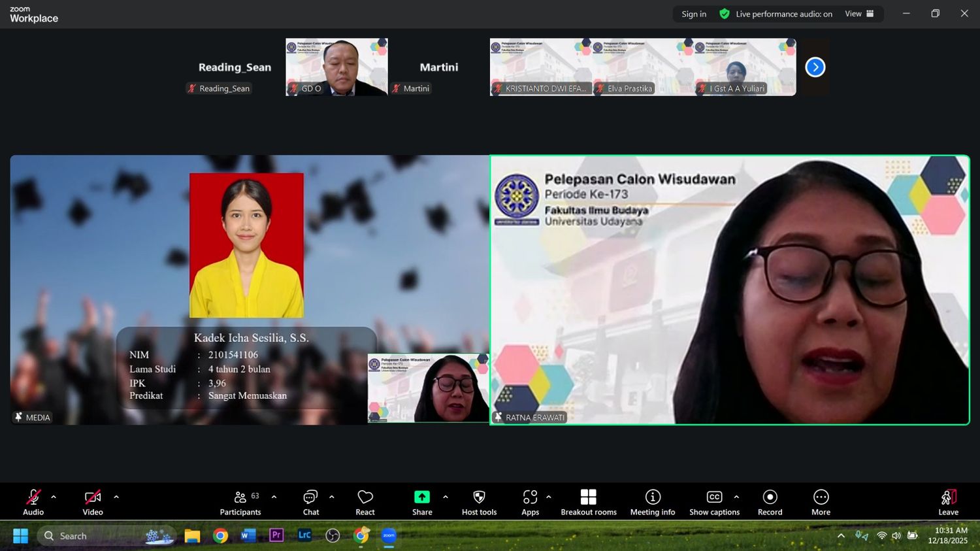The width and height of the screenshot is (980, 551).
Task: Show Meeting info
Action: click(x=652, y=502)
